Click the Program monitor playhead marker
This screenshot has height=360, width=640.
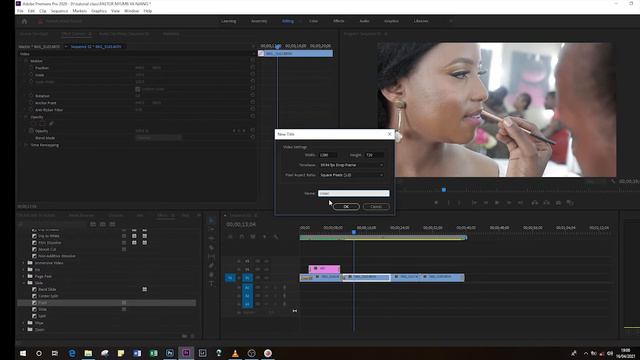click(x=444, y=190)
